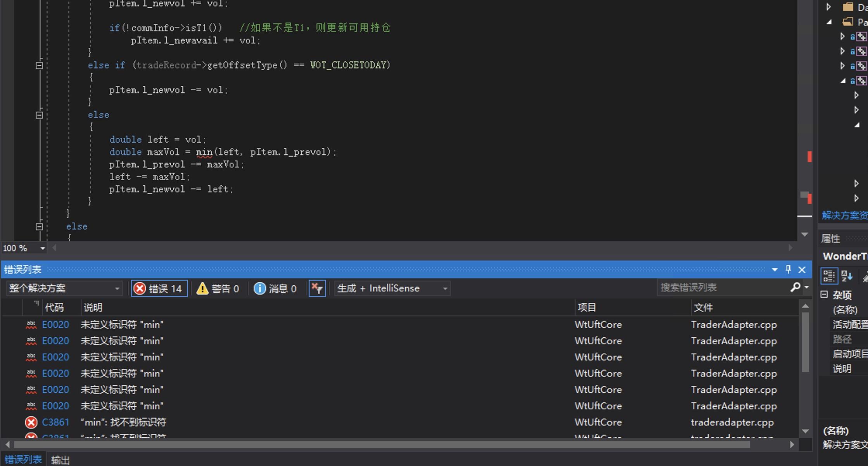Open the 整个解决方案 scope dropdown
Image resolution: width=868 pixels, height=466 pixels.
[x=64, y=288]
